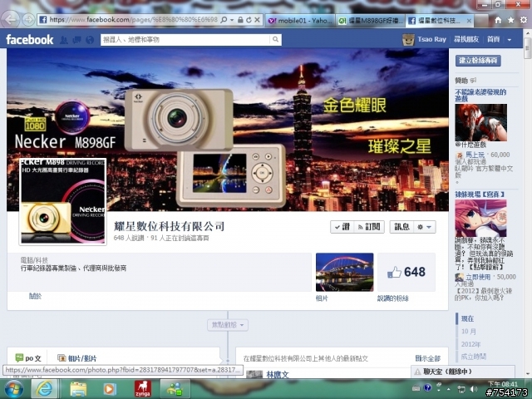Viewport: 532px width, 399px height.
Task: Click the 讚 liked button
Action: [x=342, y=227]
